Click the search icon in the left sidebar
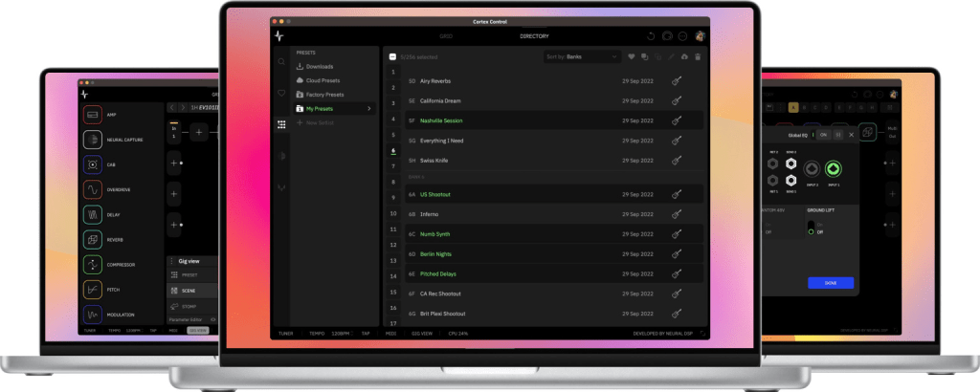Screen dimensions: 980x392 281,61
